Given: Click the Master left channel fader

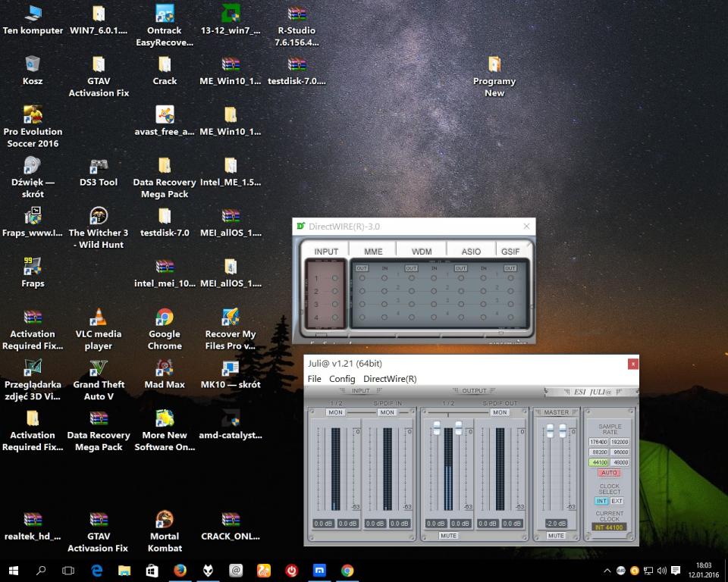Looking at the screenshot, I should 550,430.
